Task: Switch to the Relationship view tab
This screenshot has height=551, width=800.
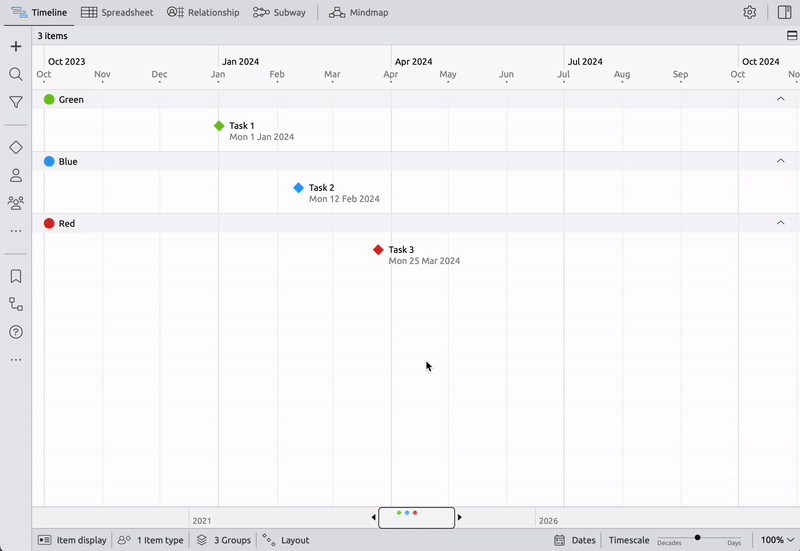Action: point(203,12)
